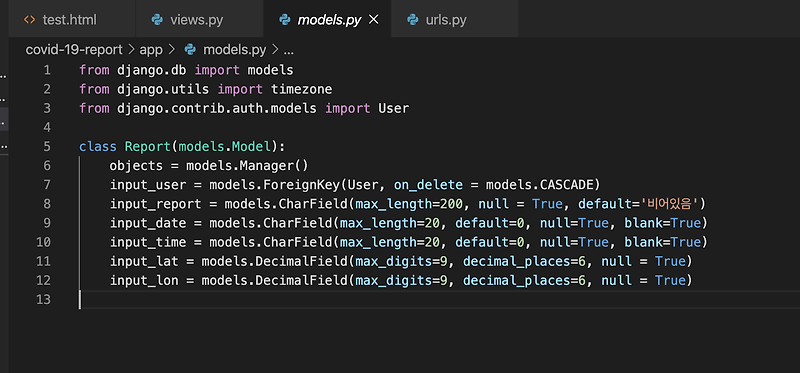Click line number 12 in the gutter
The width and height of the screenshot is (800, 373).
coord(43,281)
